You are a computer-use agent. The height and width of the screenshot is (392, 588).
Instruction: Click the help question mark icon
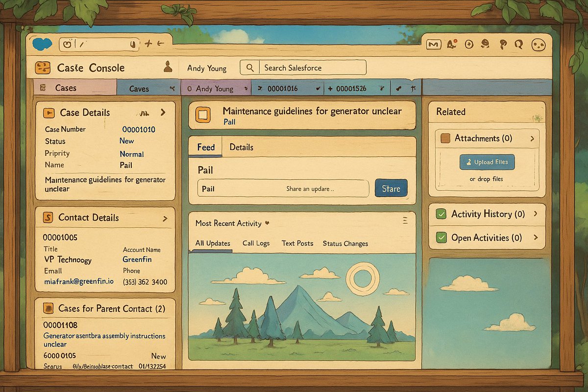click(x=503, y=45)
